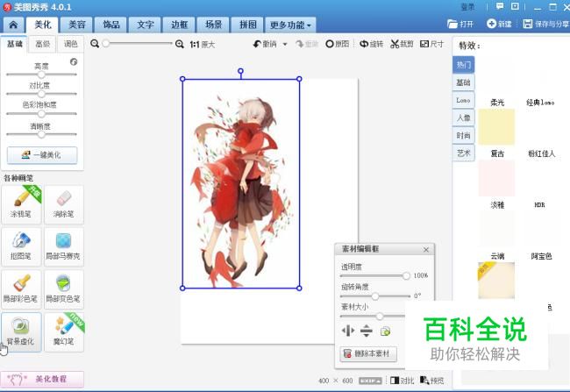
Task: Click the 亮度 brightness slider handle
Action: pyautogui.click(x=41, y=75)
